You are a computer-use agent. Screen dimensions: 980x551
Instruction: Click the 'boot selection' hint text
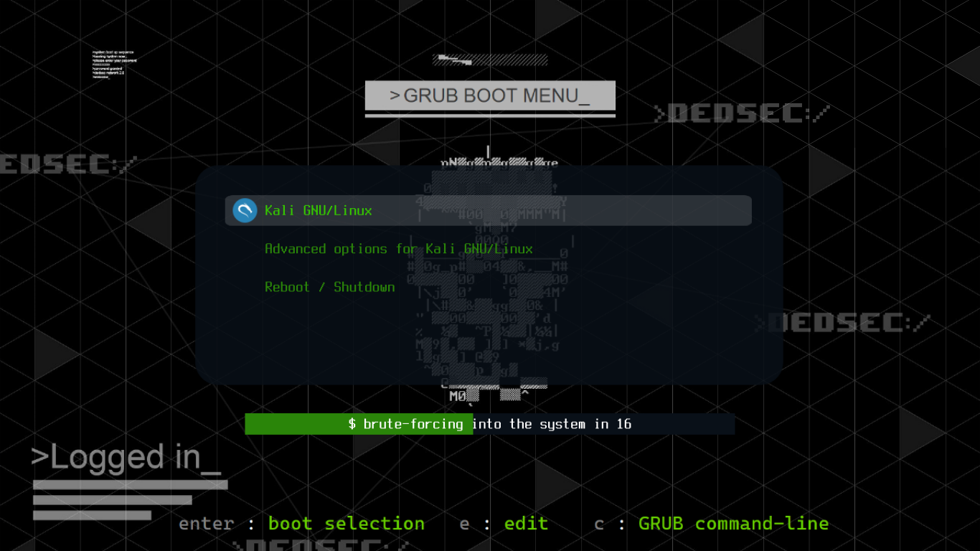click(x=347, y=524)
